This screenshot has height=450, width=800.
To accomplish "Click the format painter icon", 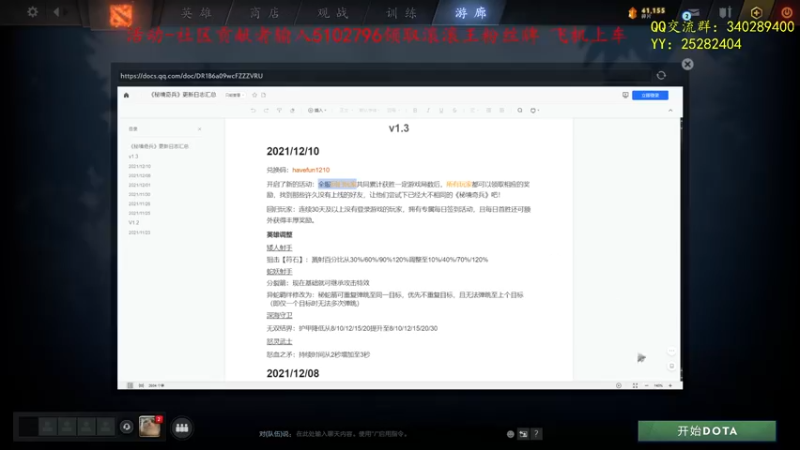I will pos(279,110).
